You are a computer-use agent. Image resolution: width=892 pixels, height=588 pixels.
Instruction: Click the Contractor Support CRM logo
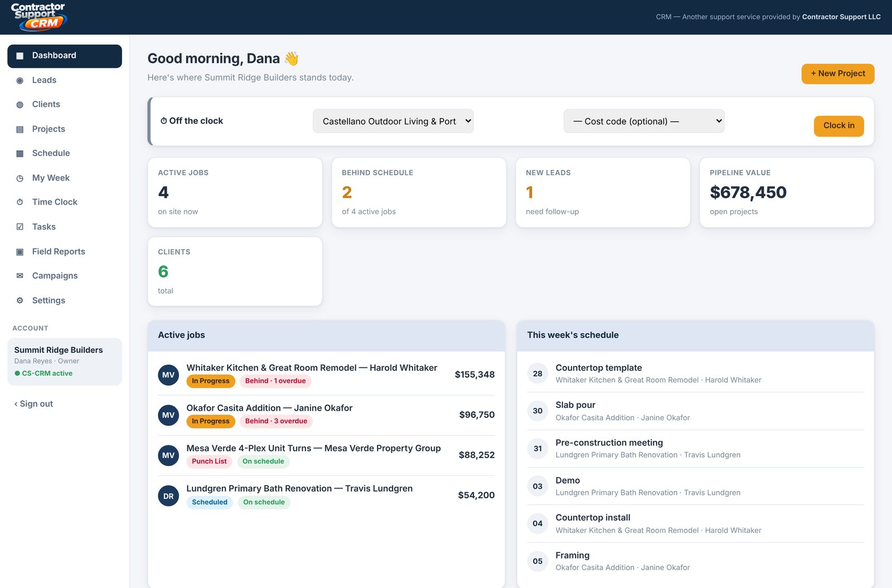pos(38,17)
